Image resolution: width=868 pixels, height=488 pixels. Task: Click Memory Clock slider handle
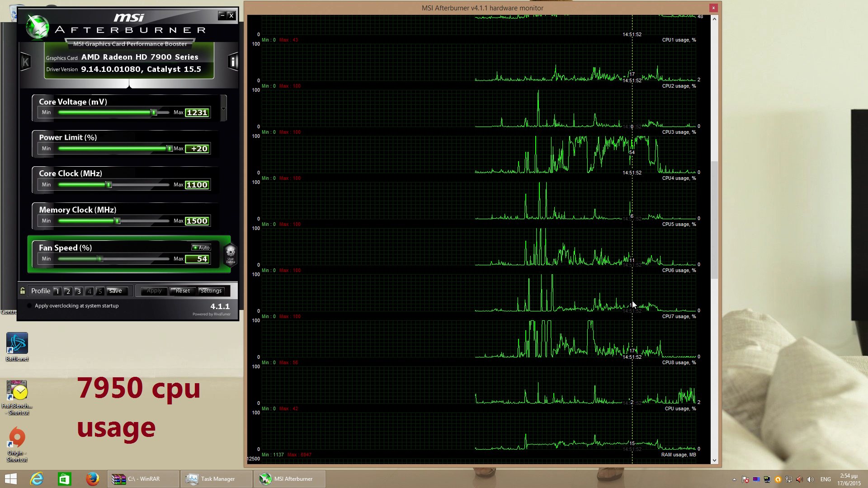click(x=118, y=221)
